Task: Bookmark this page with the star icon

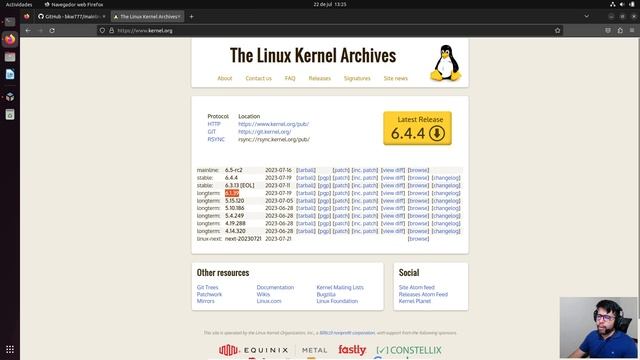Action: click(558, 31)
